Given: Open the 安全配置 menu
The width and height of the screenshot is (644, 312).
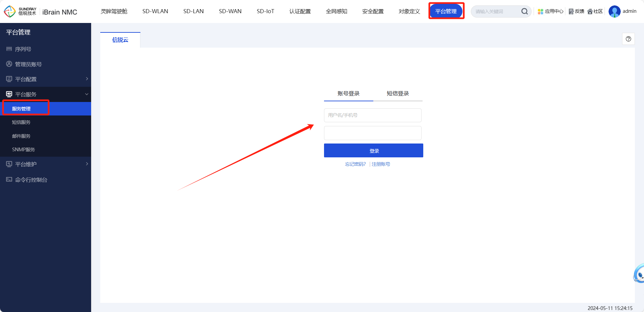Looking at the screenshot, I should tap(373, 11).
